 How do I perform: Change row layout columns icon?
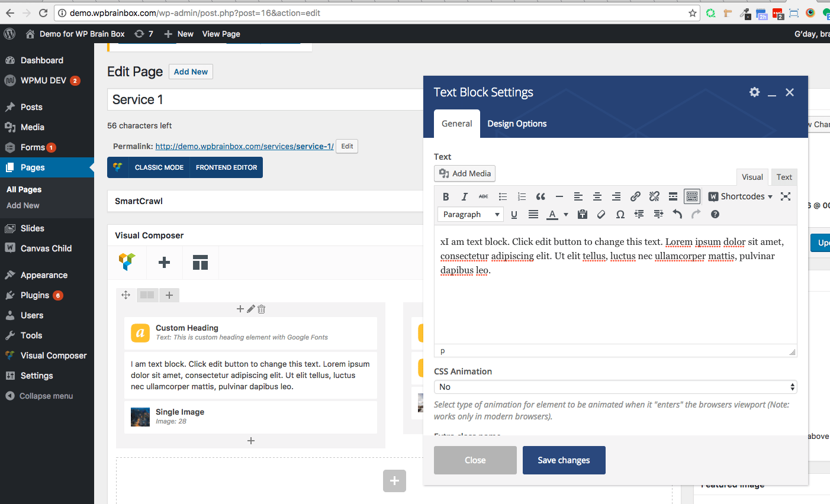pos(147,295)
